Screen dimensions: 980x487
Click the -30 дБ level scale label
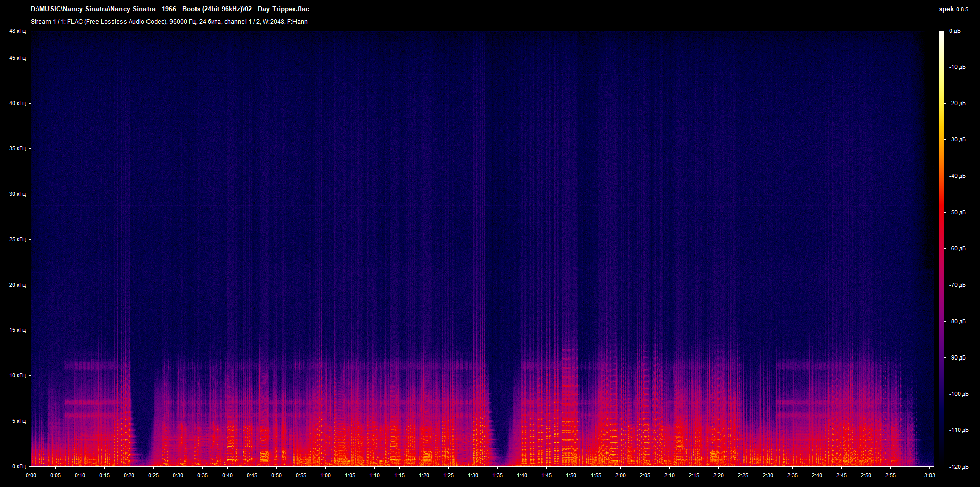point(957,140)
